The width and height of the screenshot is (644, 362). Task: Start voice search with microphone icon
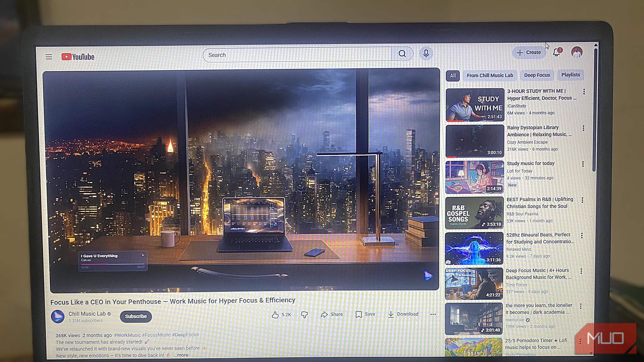click(426, 53)
